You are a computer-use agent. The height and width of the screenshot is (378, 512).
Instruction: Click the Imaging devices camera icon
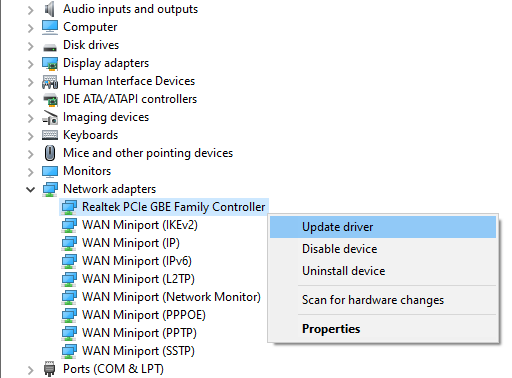click(50, 117)
